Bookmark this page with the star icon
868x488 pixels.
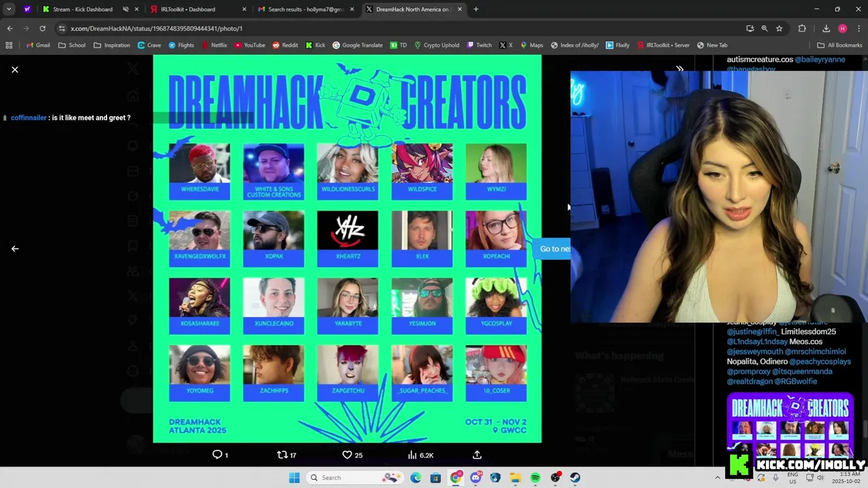pyautogui.click(x=779, y=28)
